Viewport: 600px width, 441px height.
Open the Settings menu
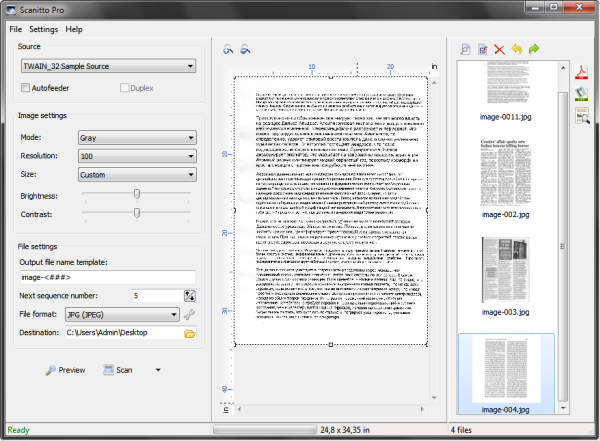tap(44, 29)
